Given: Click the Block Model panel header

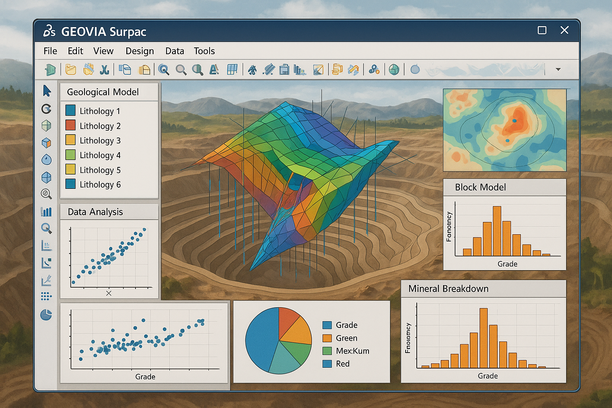Looking at the screenshot, I should [x=504, y=188].
